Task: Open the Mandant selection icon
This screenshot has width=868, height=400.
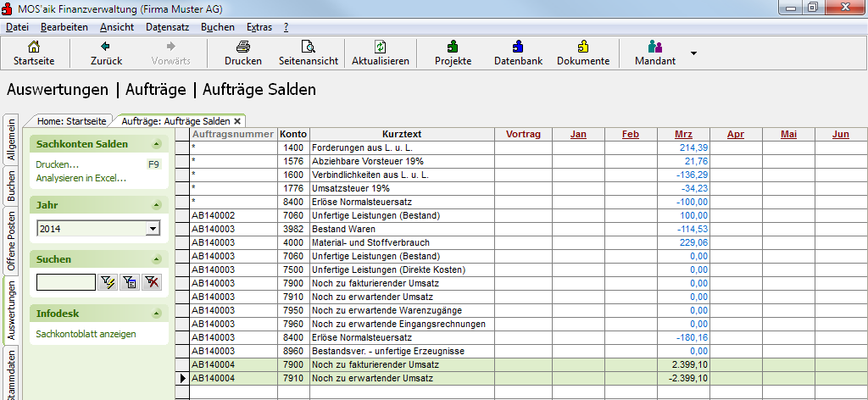Action: pos(655,53)
